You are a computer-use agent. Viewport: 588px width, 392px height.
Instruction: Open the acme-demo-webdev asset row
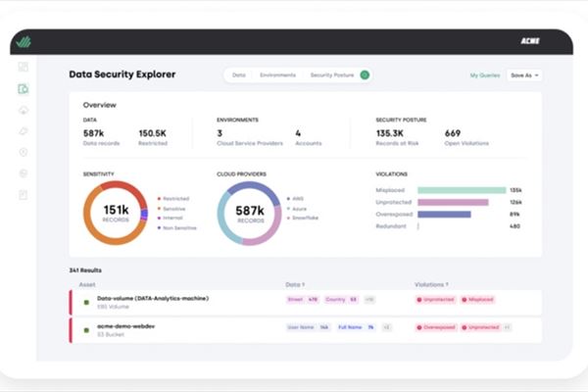coord(305,330)
